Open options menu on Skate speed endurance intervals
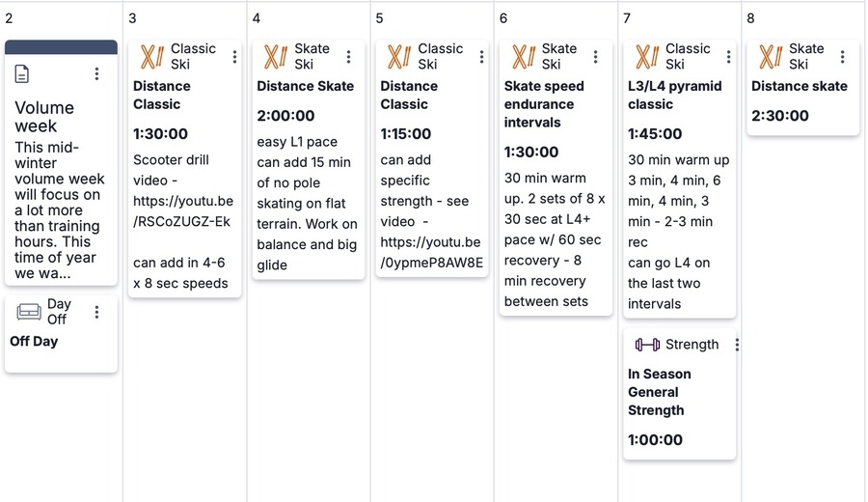Image resolution: width=868 pixels, height=502 pixels. 595,57
